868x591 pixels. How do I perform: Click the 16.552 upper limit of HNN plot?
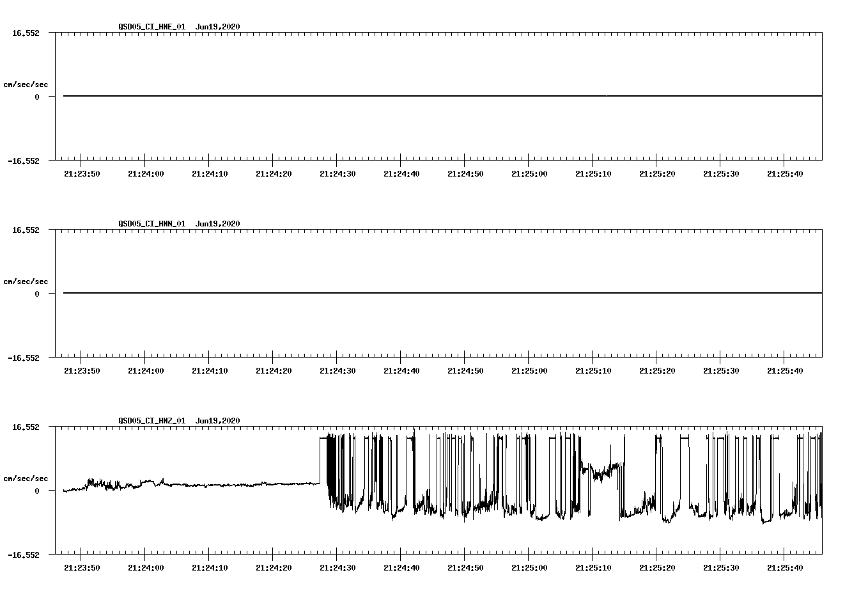(26, 230)
